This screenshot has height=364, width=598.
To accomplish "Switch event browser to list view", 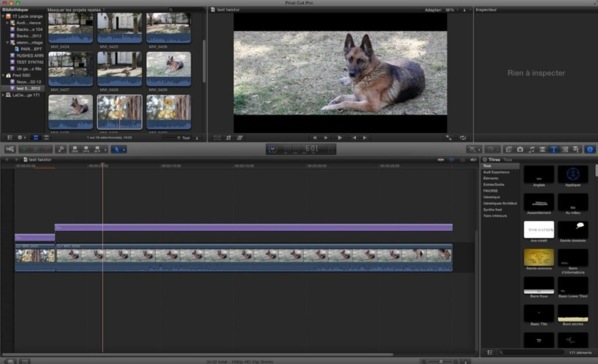I will click(46, 137).
